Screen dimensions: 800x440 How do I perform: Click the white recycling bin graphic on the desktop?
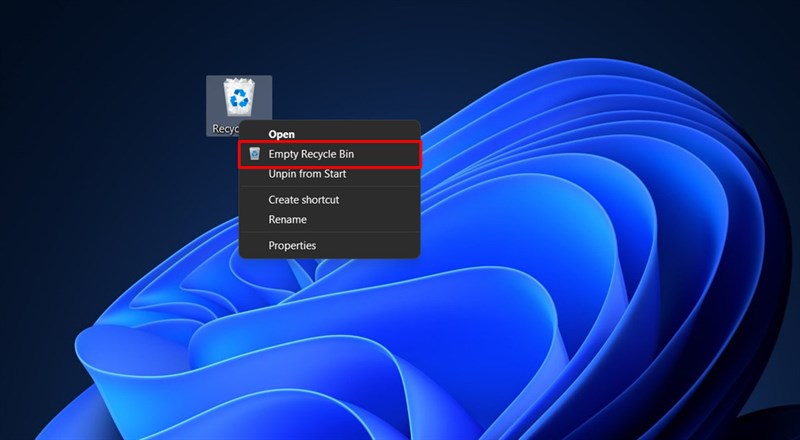click(239, 97)
